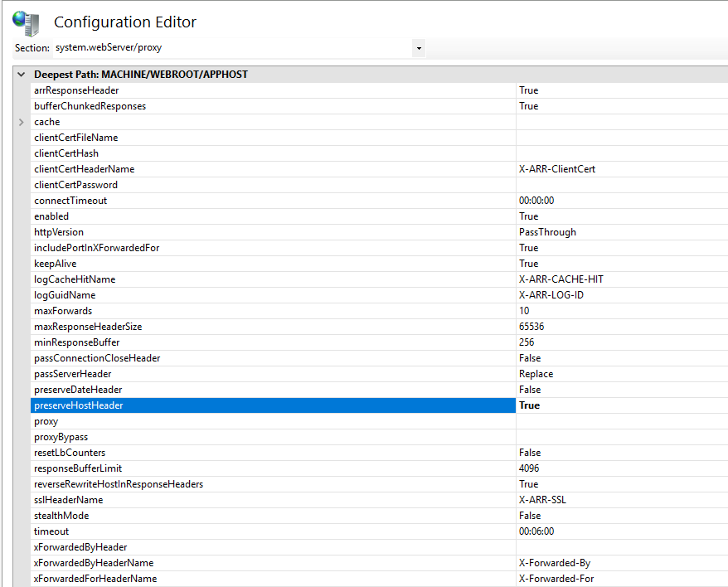
Task: Click the system.webServer/proxy section field
Action: (232, 49)
